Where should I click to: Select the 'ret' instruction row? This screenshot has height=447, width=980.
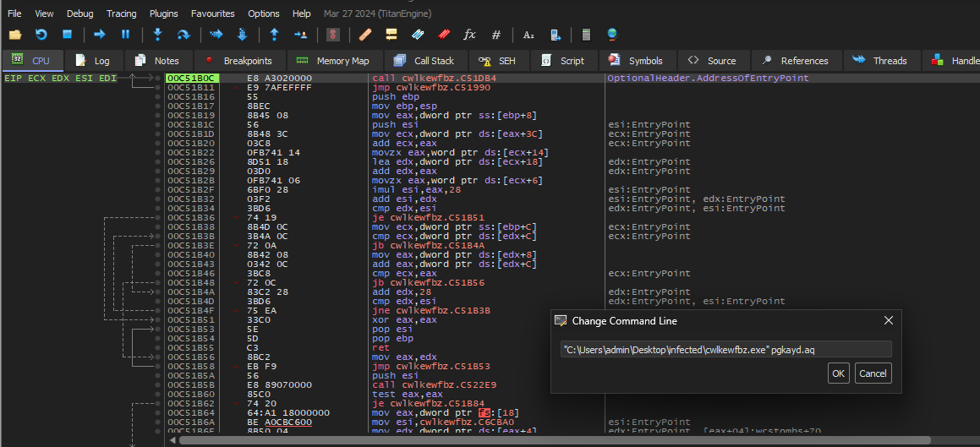point(381,348)
